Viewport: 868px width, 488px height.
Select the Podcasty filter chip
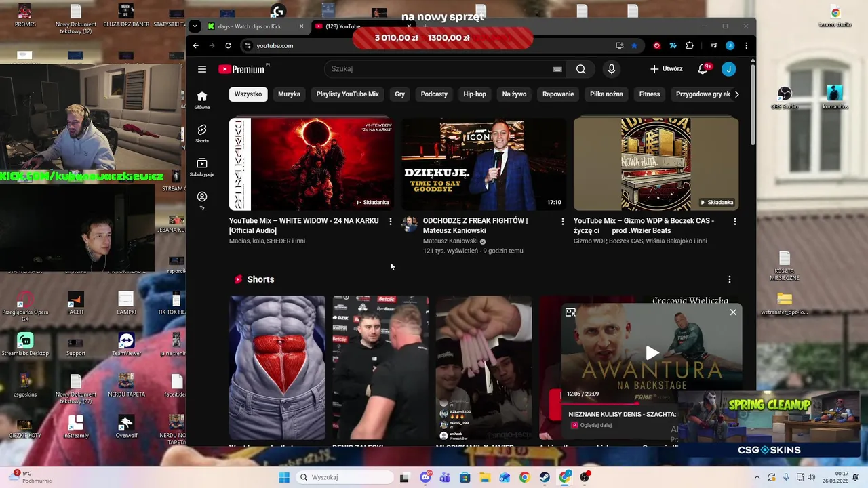(x=434, y=94)
